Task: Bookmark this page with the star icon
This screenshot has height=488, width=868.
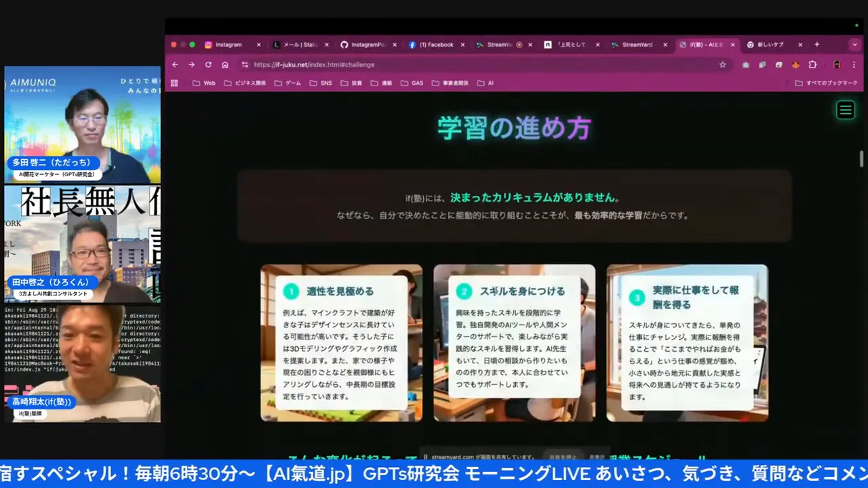Action: [723, 64]
